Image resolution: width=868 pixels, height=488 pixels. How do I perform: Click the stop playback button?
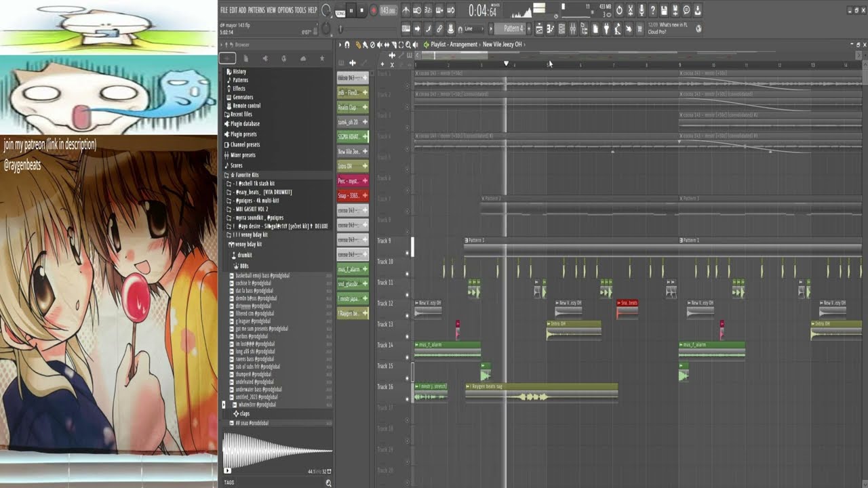tap(361, 10)
